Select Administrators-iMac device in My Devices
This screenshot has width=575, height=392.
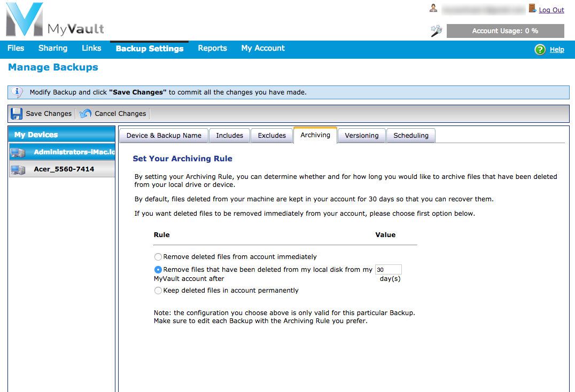point(61,152)
